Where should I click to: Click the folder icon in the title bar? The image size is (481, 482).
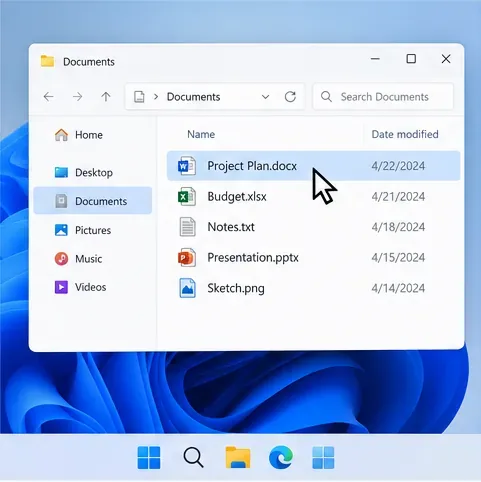47,61
